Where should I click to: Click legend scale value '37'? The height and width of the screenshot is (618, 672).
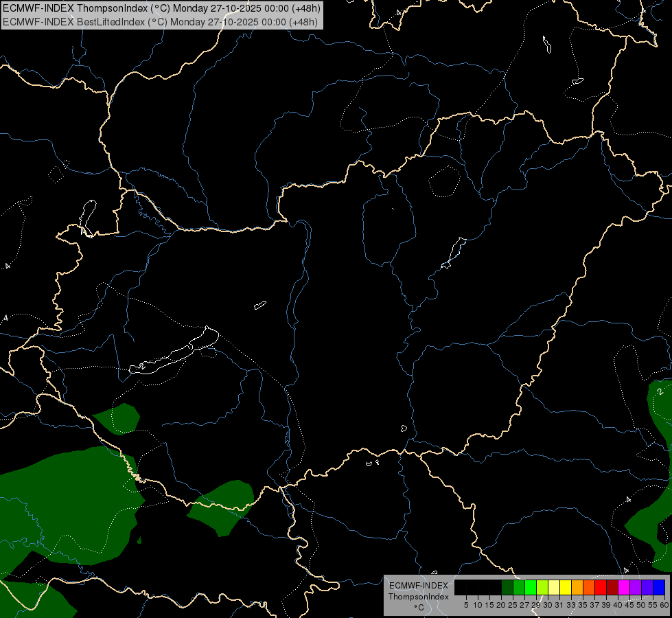[x=594, y=605]
